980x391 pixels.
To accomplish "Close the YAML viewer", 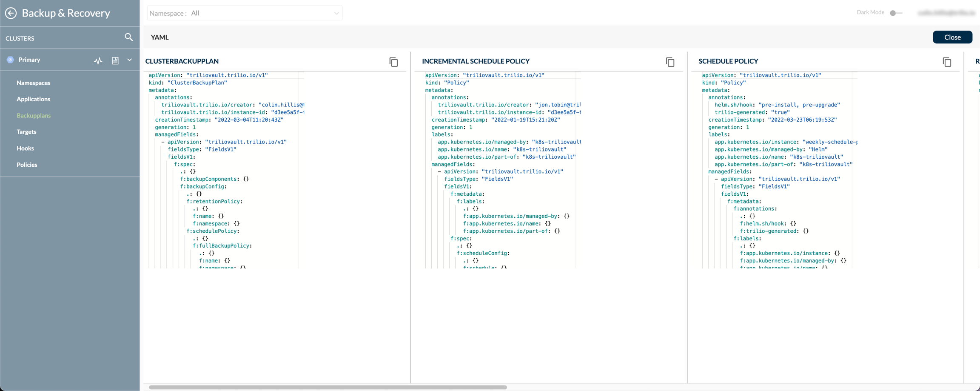I will pos(952,37).
